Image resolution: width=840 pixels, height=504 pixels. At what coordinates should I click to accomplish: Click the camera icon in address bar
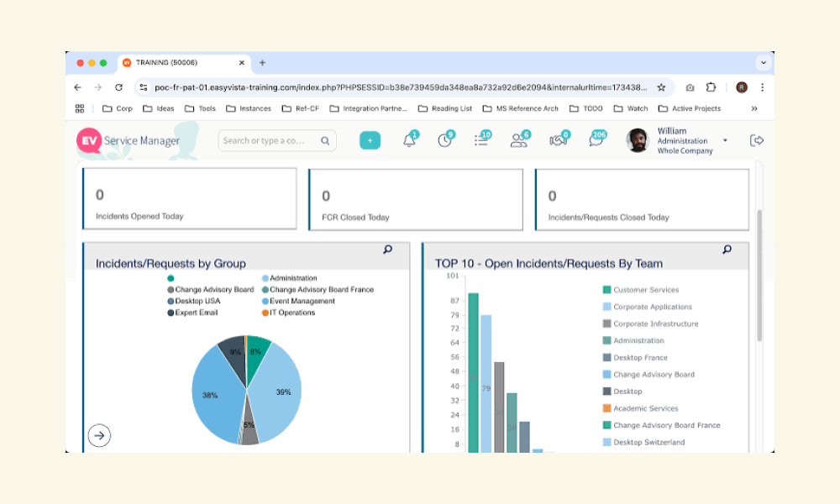click(690, 87)
